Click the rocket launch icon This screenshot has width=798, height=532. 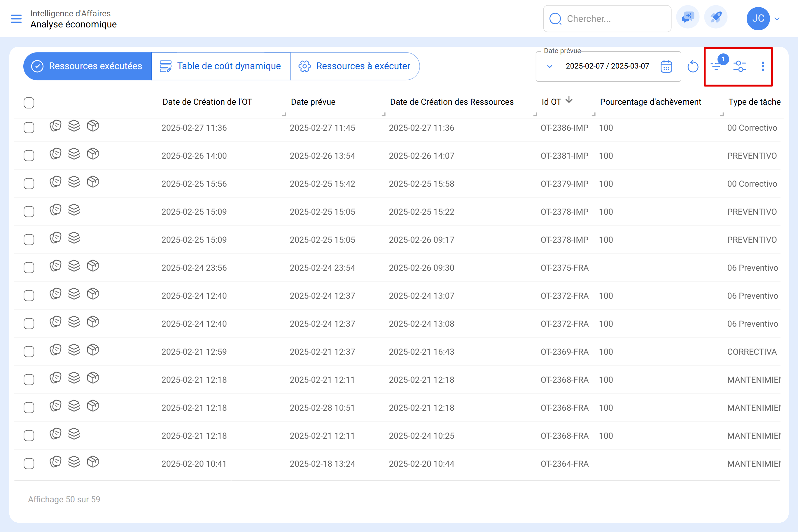point(715,17)
